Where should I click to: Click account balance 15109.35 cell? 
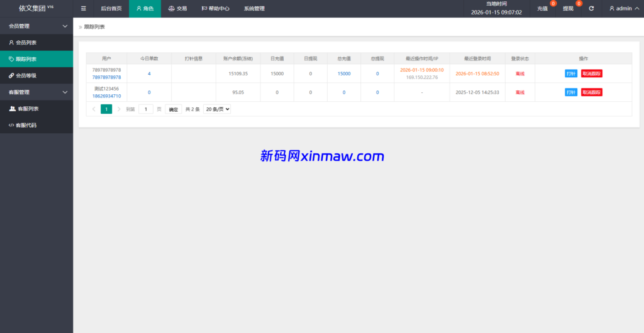(x=238, y=74)
